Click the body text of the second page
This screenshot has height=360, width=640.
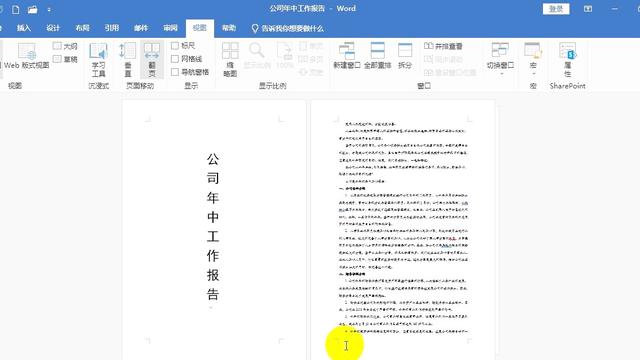pyautogui.click(x=403, y=227)
